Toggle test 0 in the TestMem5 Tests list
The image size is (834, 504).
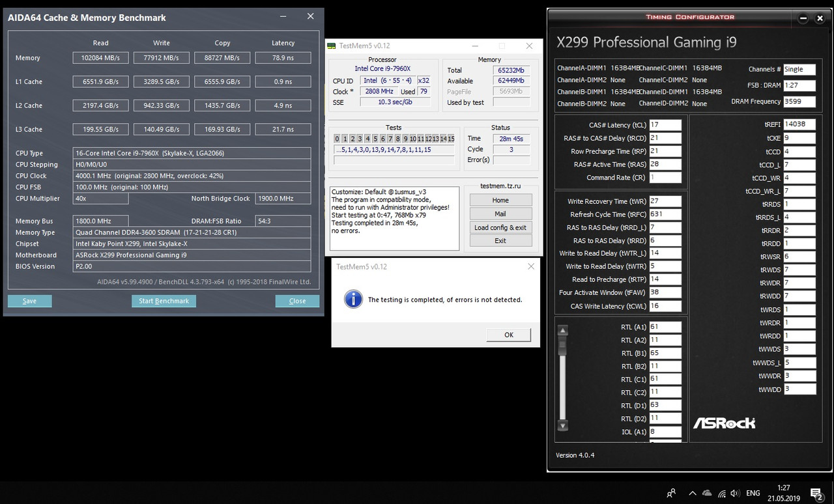(337, 139)
